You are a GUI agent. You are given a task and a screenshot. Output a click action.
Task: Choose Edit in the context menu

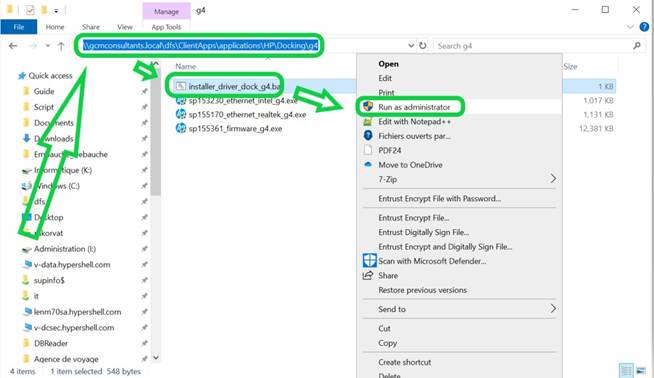coord(385,78)
